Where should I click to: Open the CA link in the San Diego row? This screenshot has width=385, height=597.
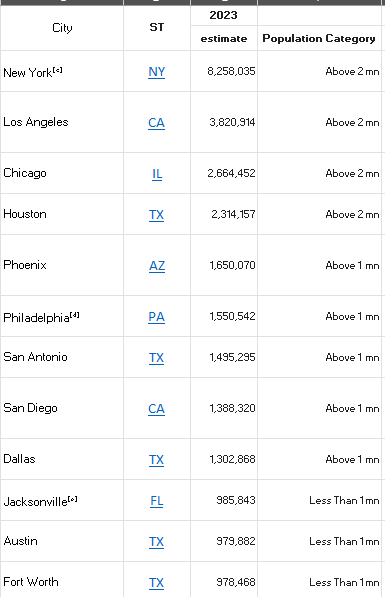click(x=157, y=409)
